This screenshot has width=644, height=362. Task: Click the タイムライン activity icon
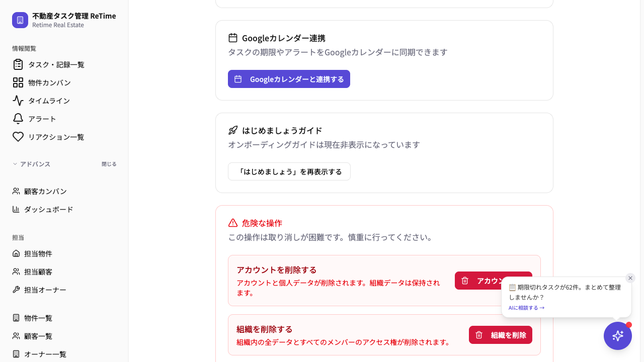[18, 101]
